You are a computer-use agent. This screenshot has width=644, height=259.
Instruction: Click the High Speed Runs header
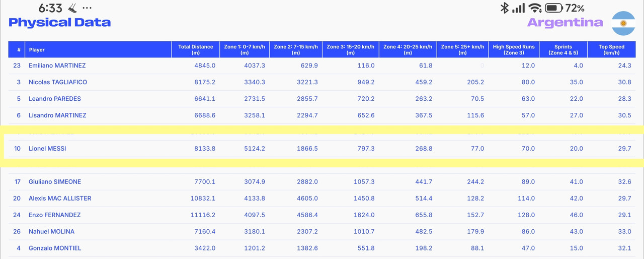(x=514, y=49)
